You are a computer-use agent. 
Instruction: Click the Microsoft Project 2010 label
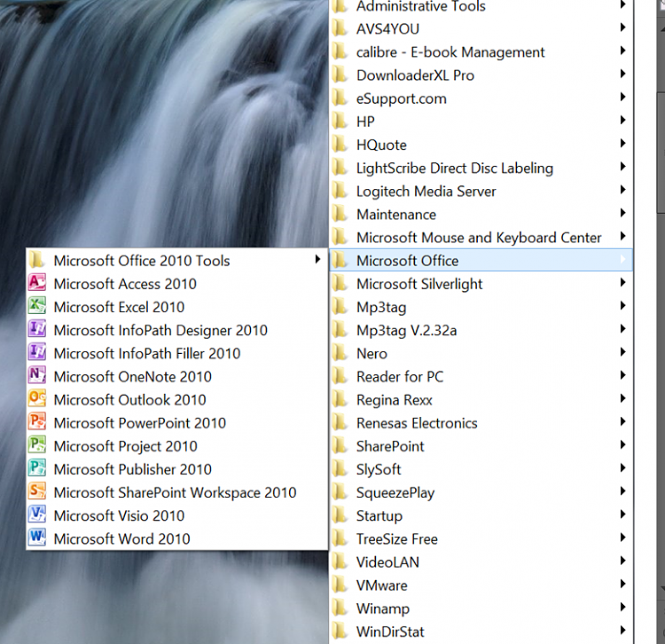(126, 446)
